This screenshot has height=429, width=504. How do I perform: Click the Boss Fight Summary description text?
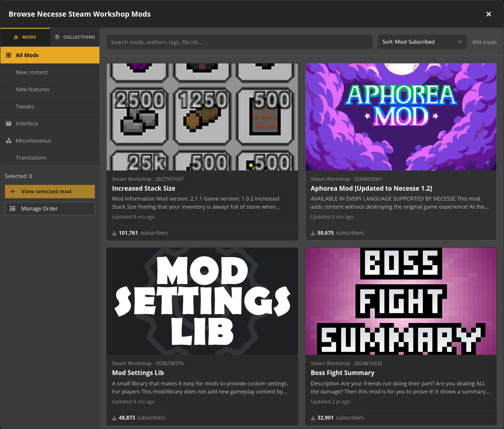(400, 387)
